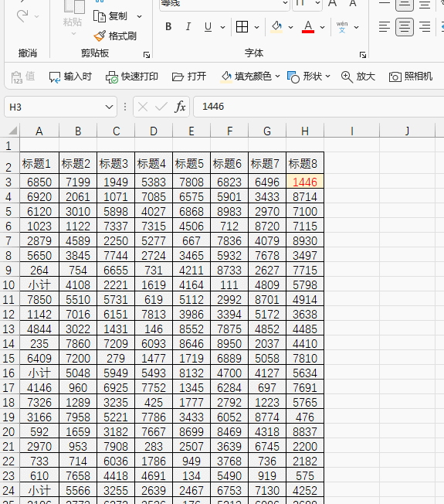
Task: Open font group dialog launcher
Action: point(363,55)
